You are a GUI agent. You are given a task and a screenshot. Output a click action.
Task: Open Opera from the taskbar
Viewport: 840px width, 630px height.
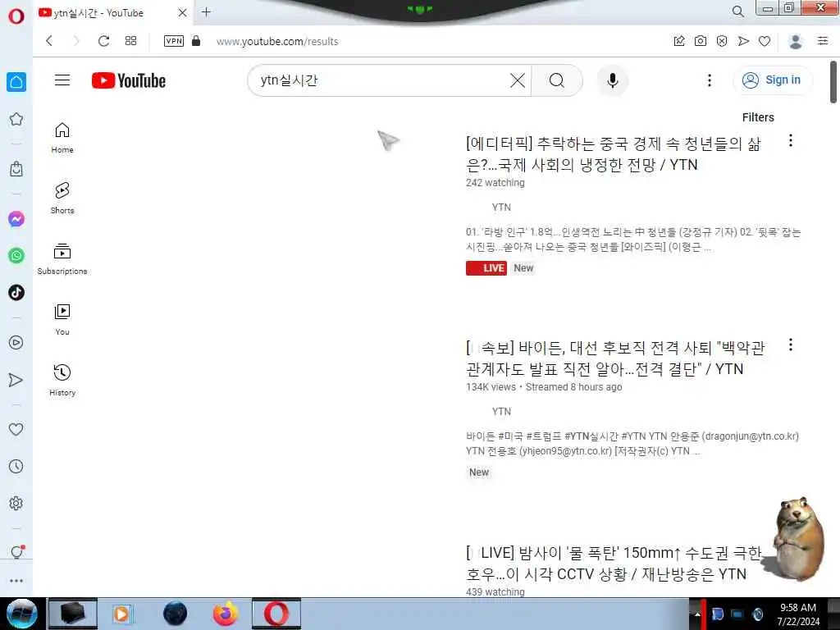(276, 614)
